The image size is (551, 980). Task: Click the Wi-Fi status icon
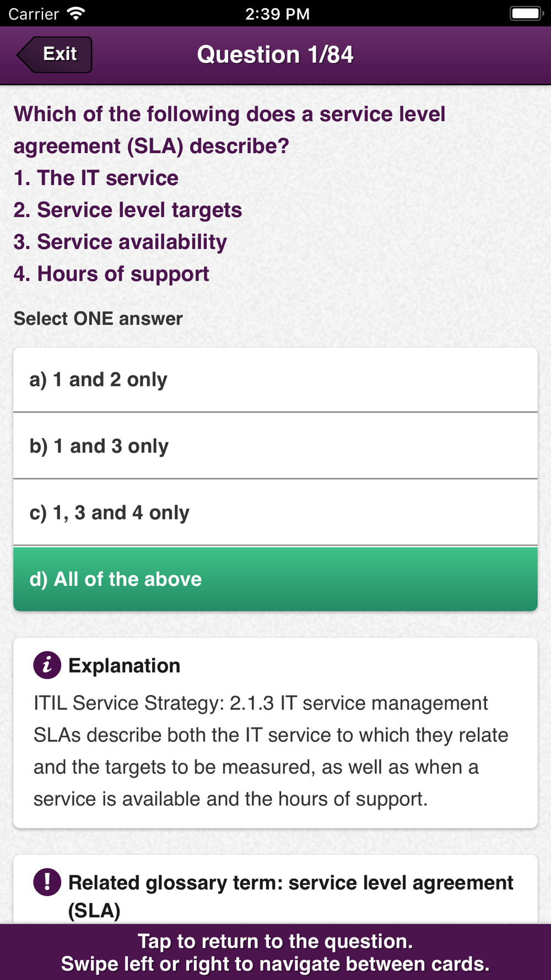point(76,13)
